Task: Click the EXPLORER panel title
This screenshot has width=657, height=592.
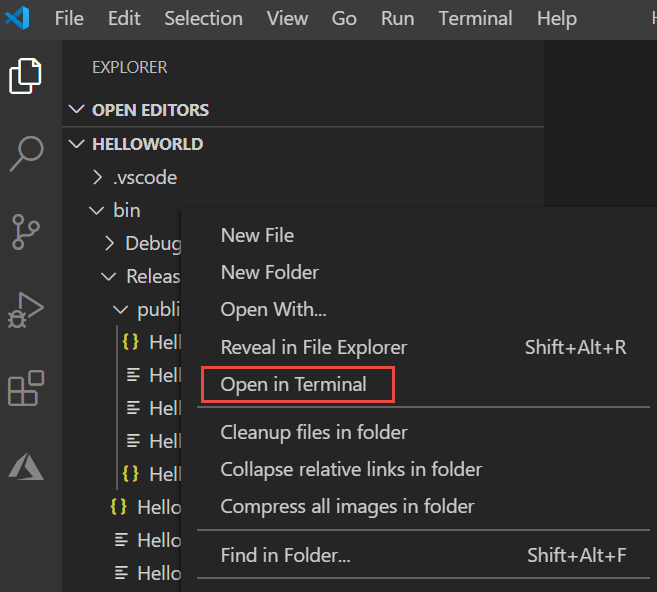Action: 129,67
